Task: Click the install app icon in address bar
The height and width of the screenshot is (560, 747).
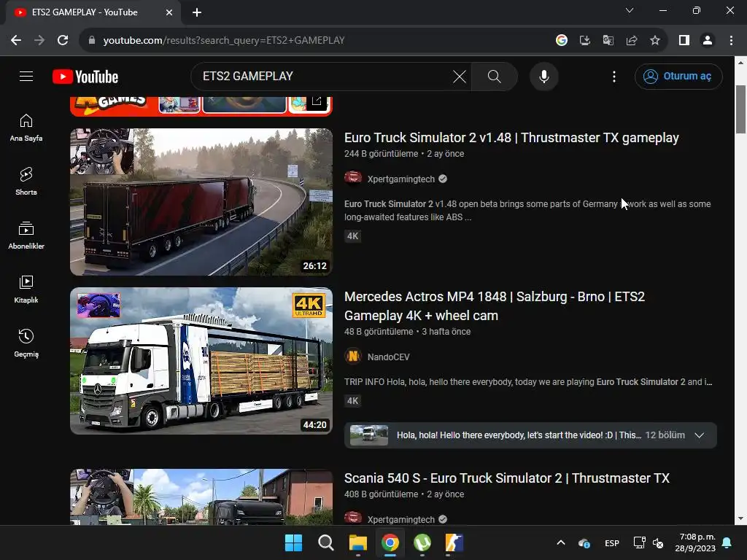Action: 585,41
